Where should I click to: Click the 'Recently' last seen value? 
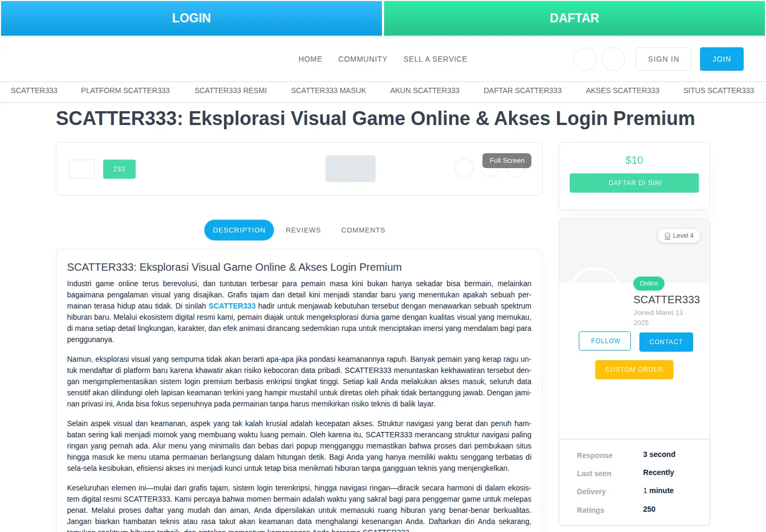pyautogui.click(x=659, y=472)
